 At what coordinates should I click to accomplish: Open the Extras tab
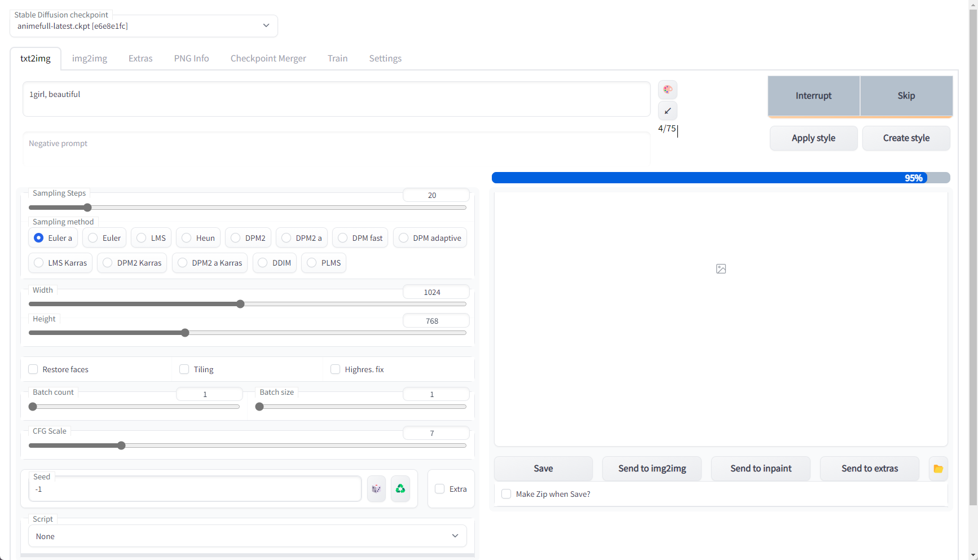(x=140, y=59)
